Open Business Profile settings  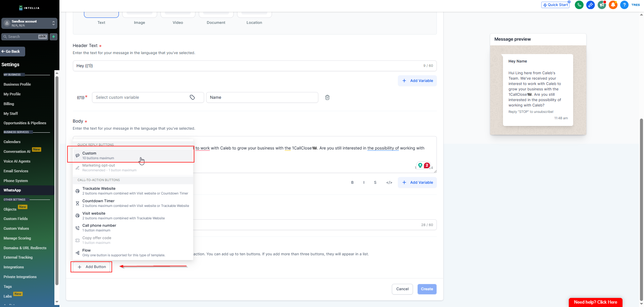pos(17,84)
